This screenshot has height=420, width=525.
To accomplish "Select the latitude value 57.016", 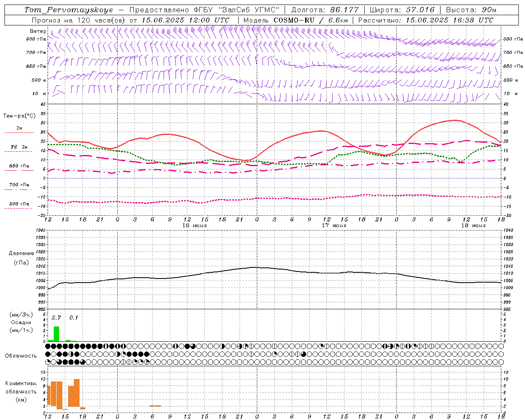I will pyautogui.click(x=420, y=10).
